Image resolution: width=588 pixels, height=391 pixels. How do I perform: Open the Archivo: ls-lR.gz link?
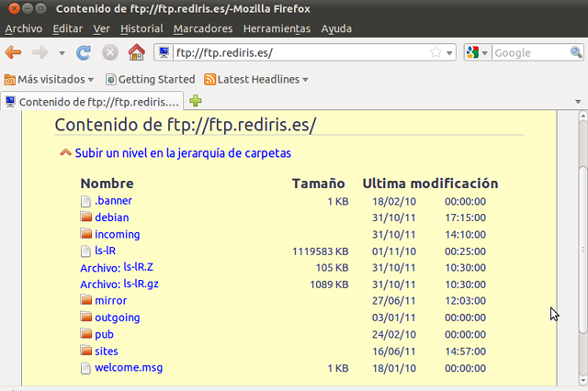(x=119, y=285)
